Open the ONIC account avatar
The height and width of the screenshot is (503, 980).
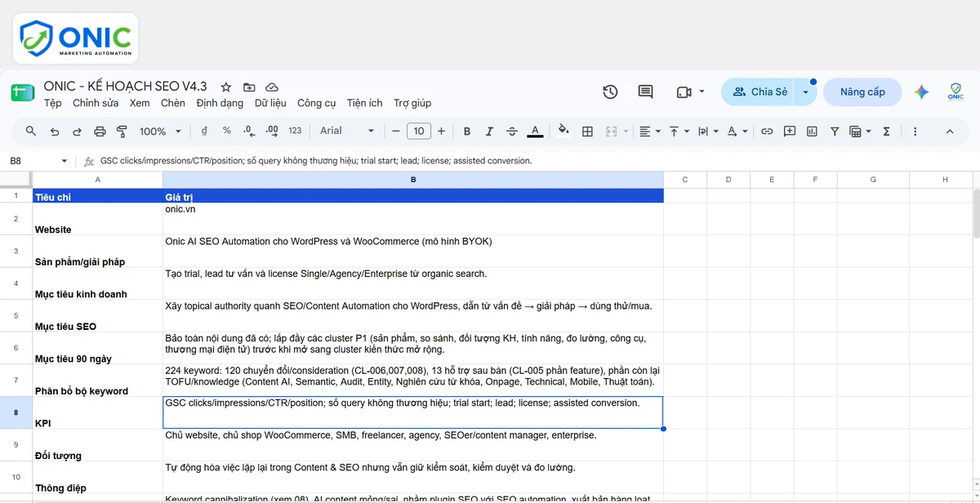click(955, 92)
